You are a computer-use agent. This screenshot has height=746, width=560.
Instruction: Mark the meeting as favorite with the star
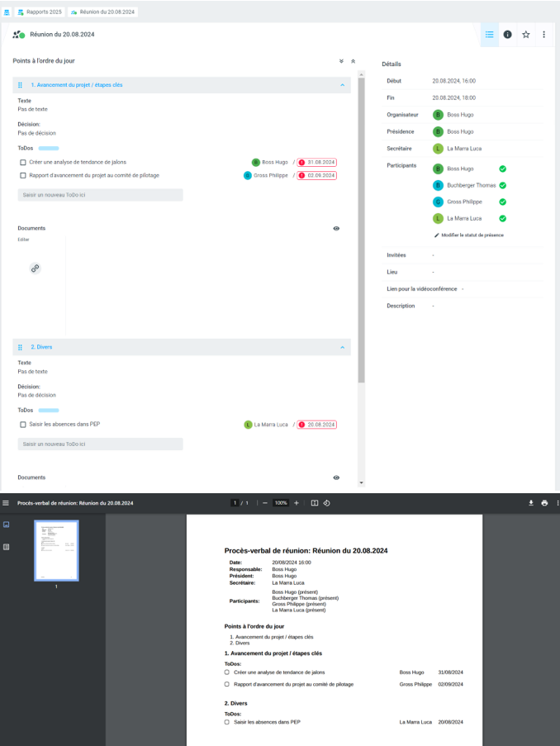pyautogui.click(x=525, y=35)
